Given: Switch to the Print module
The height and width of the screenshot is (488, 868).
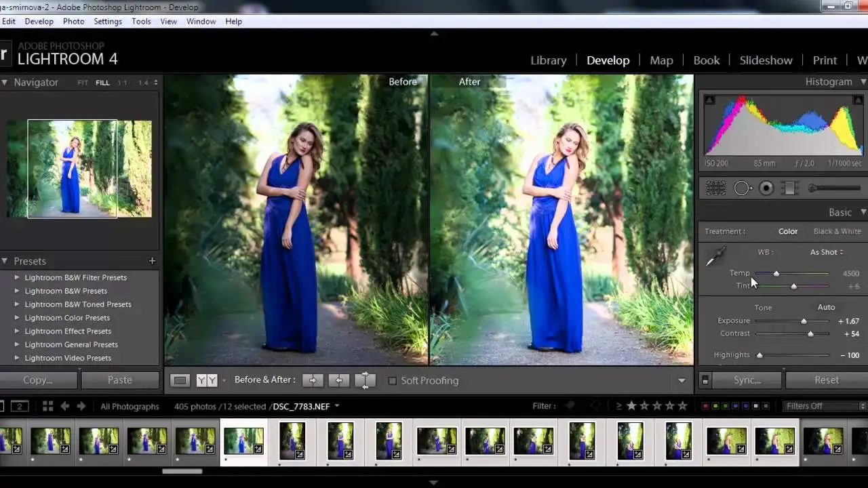Looking at the screenshot, I should coord(825,60).
